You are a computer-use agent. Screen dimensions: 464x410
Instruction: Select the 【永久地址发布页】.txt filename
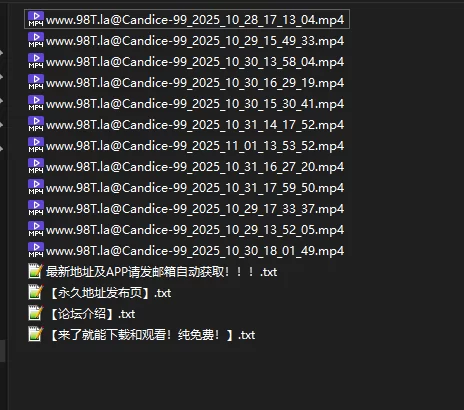coord(110,293)
